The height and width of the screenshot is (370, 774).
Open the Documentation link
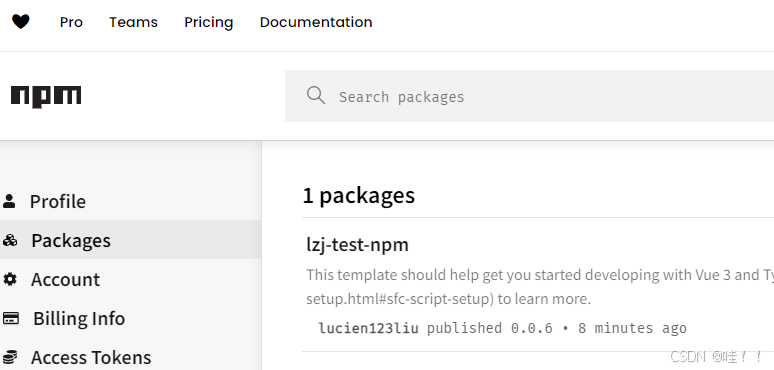click(x=316, y=22)
